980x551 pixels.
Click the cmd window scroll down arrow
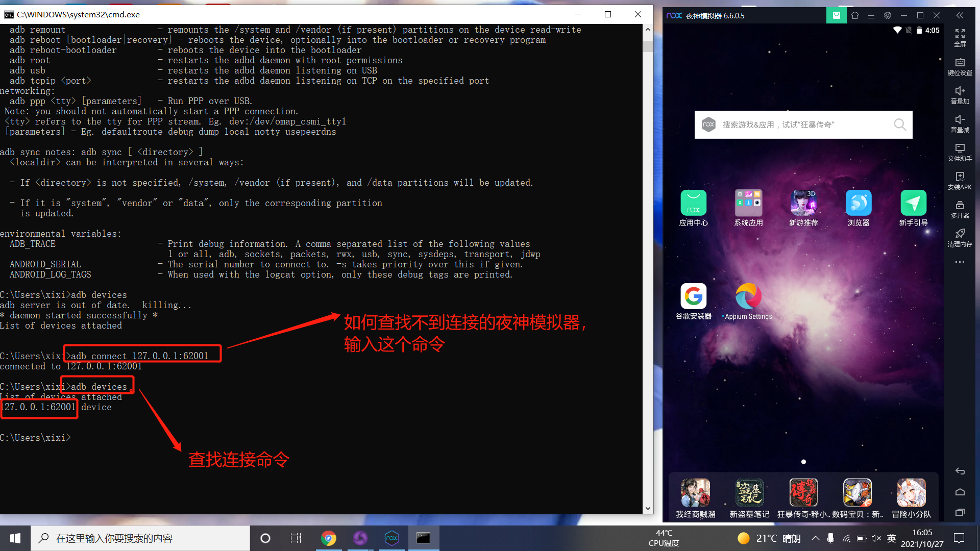point(648,508)
